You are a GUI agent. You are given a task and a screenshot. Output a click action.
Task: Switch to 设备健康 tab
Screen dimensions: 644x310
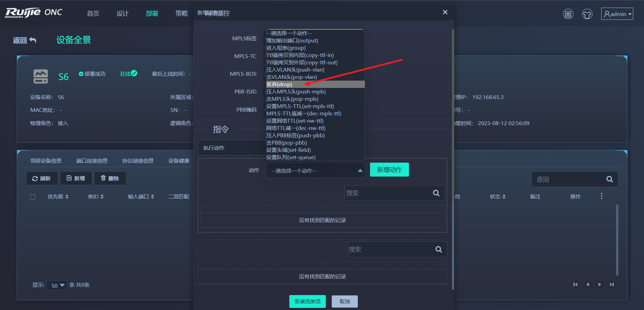point(179,161)
